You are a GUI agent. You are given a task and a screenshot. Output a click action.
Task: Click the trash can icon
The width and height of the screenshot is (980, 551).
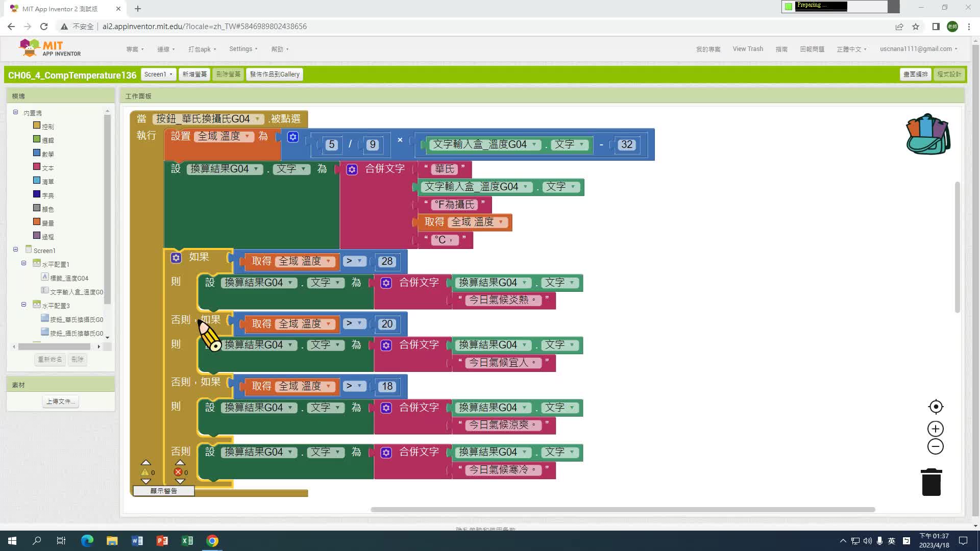pos(931,482)
